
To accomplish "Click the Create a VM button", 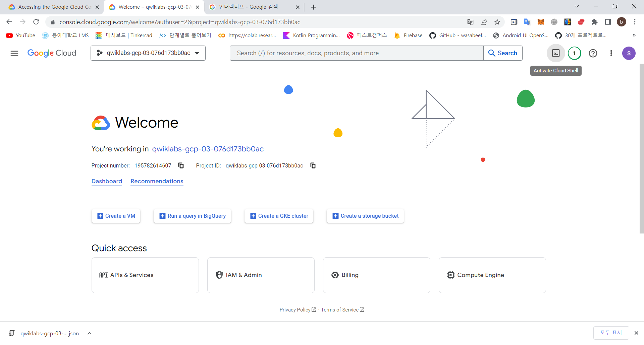I will (x=116, y=216).
